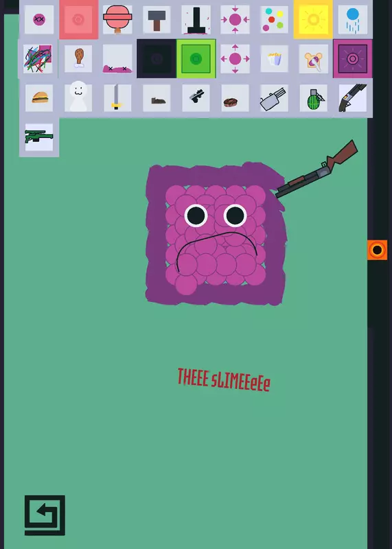Click the sad purple slime face

(216, 234)
